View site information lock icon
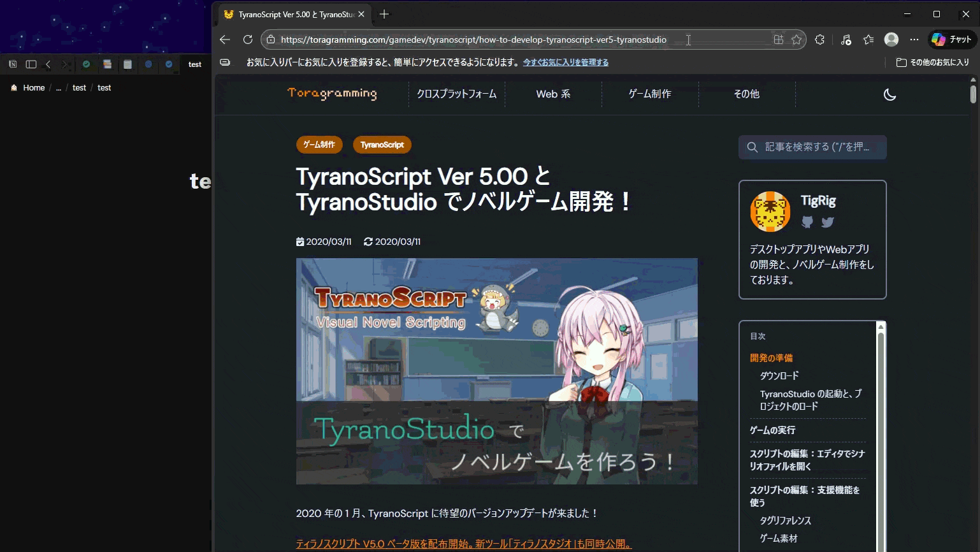Screen dimensions: 980x552 pos(271,40)
